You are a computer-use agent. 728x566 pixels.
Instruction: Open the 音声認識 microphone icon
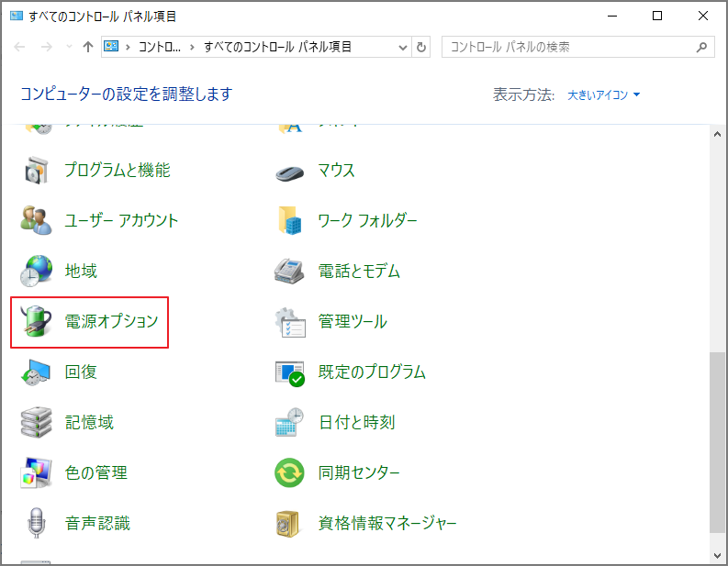[x=36, y=523]
